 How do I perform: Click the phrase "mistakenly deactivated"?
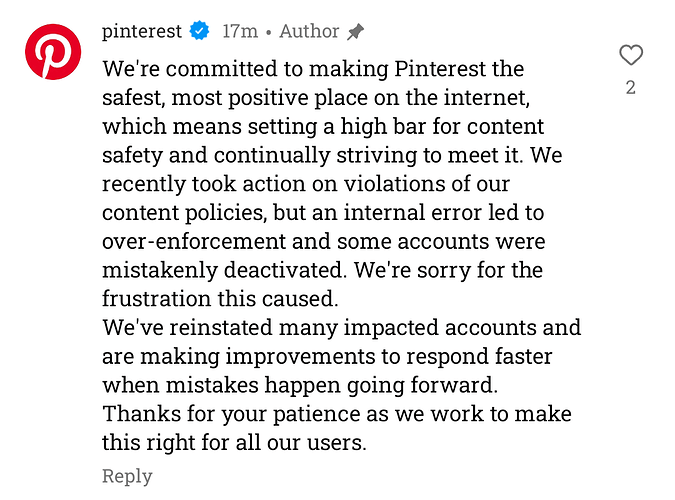tap(224, 270)
